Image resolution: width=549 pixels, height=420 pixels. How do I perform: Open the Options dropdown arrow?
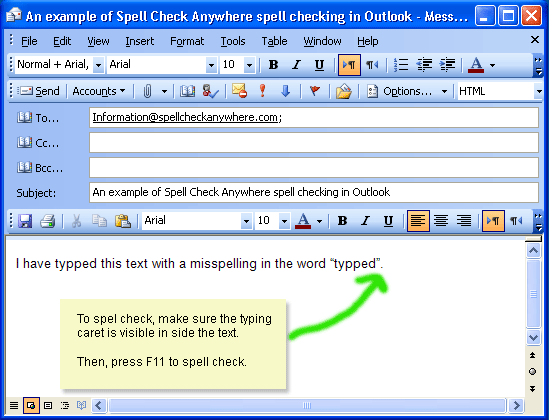pos(444,92)
